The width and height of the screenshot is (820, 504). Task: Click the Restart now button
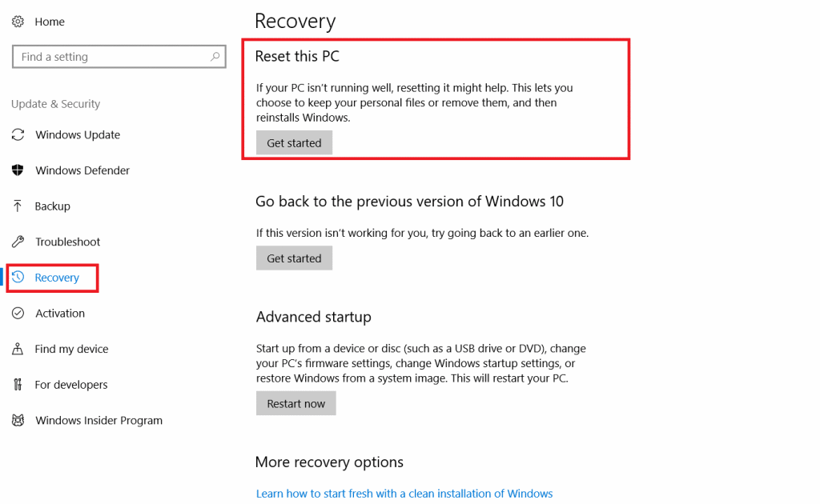296,404
